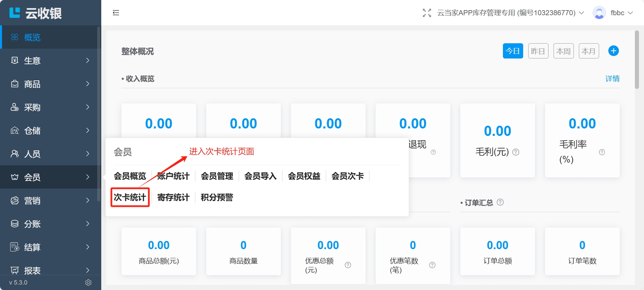This screenshot has height=290, width=644.
Task: Select 本月 time range button
Action: pos(589,51)
